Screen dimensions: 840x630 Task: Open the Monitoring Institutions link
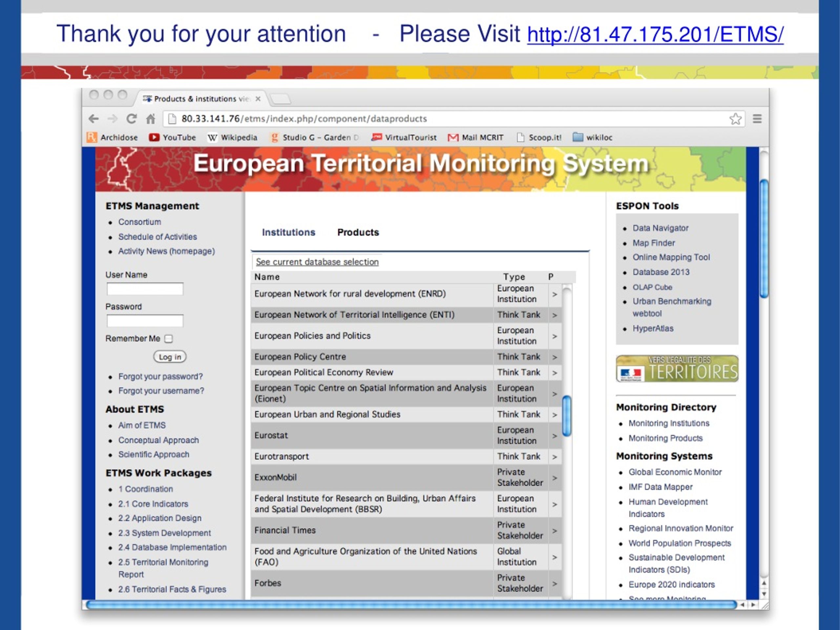pyautogui.click(x=669, y=423)
